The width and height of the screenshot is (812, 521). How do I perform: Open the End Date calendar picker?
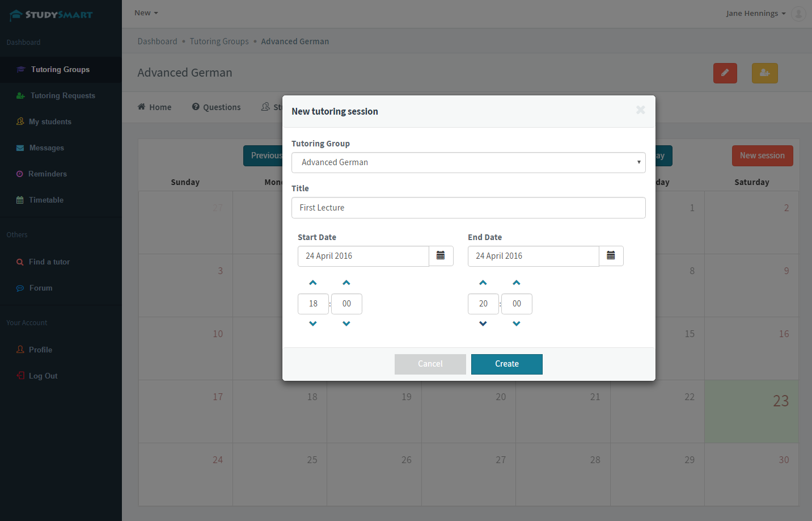[611, 256]
